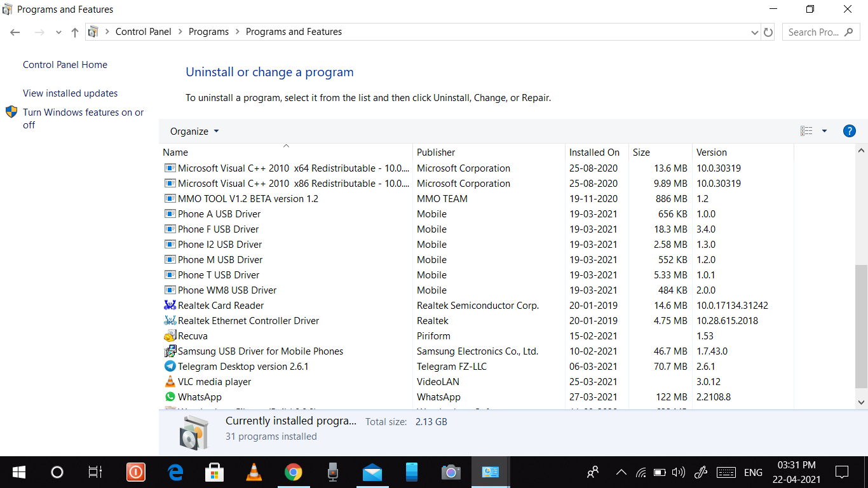Open the Mail app on taskbar
868x488 pixels.
coord(372,472)
